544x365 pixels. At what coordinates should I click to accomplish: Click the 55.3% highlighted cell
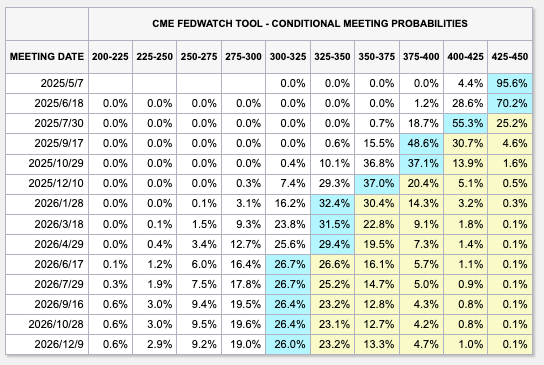(466, 123)
